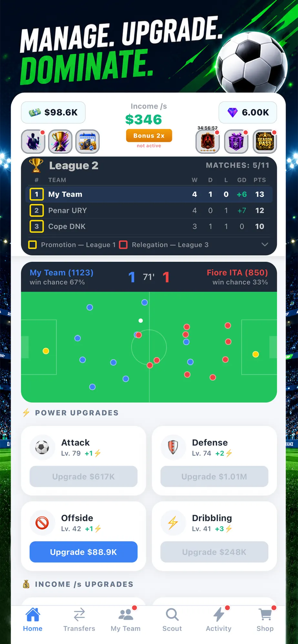Tap the diamond gems balance 6.00K
Image resolution: width=298 pixels, height=644 pixels.
tap(248, 112)
